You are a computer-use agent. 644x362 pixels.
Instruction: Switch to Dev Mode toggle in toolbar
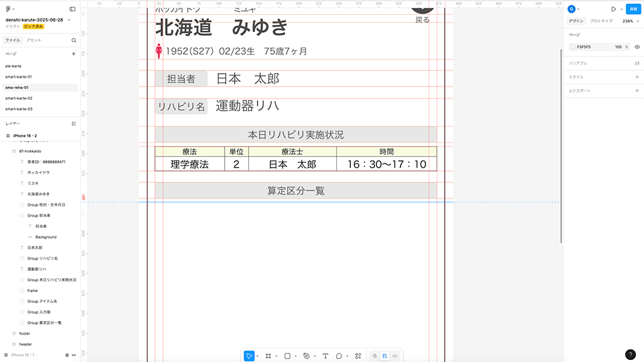pyautogui.click(x=395, y=356)
